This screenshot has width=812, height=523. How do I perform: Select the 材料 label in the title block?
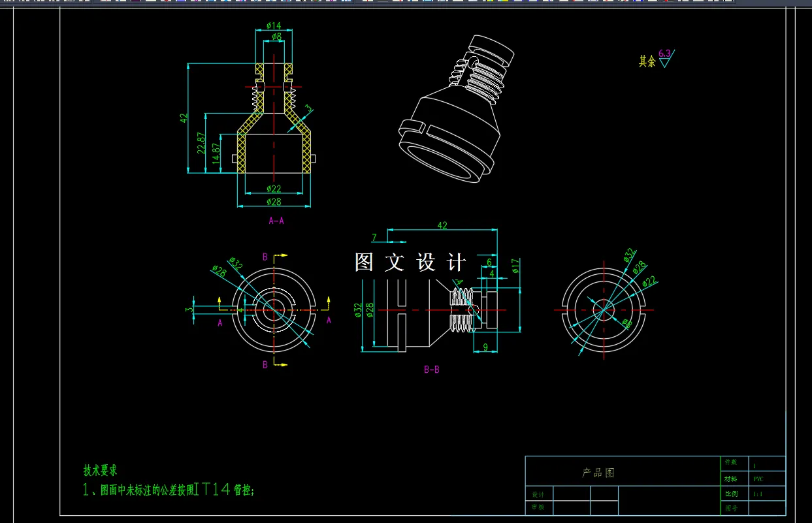[730, 479]
